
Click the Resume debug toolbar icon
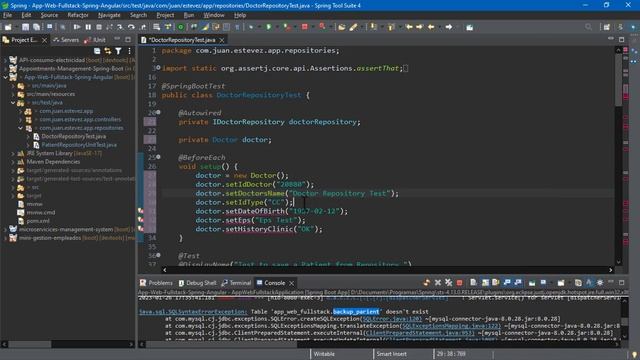click(x=77, y=27)
